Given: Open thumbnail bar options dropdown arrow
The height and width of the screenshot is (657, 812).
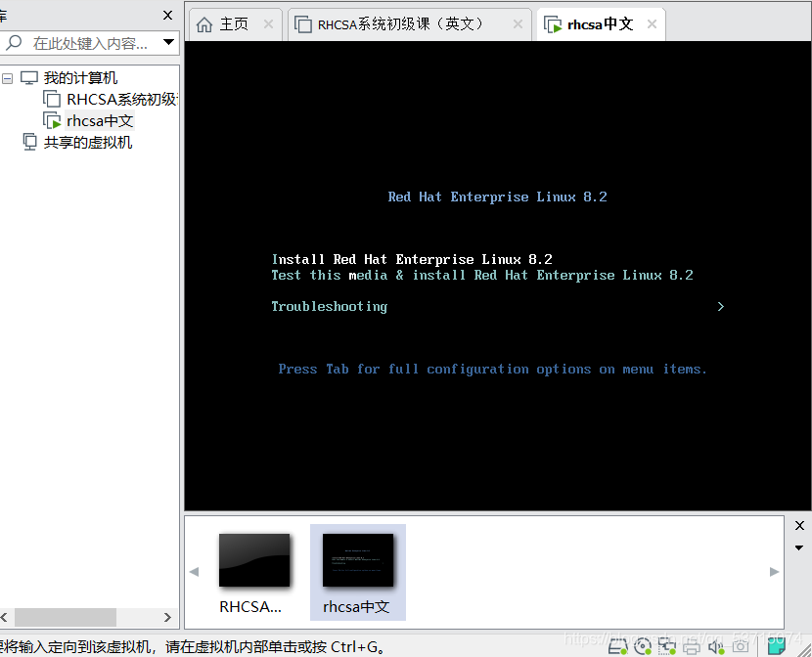Looking at the screenshot, I should tap(799, 547).
